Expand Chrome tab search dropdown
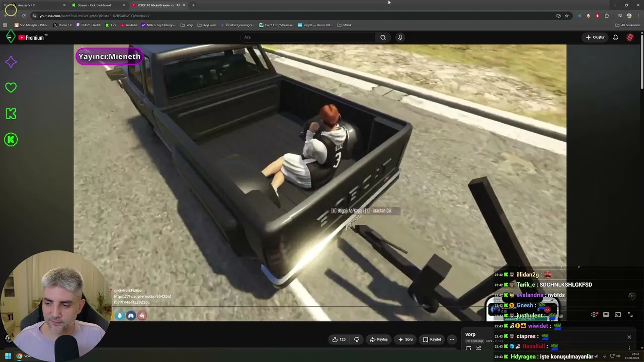Screen dimensions: 644x362 point(6,5)
